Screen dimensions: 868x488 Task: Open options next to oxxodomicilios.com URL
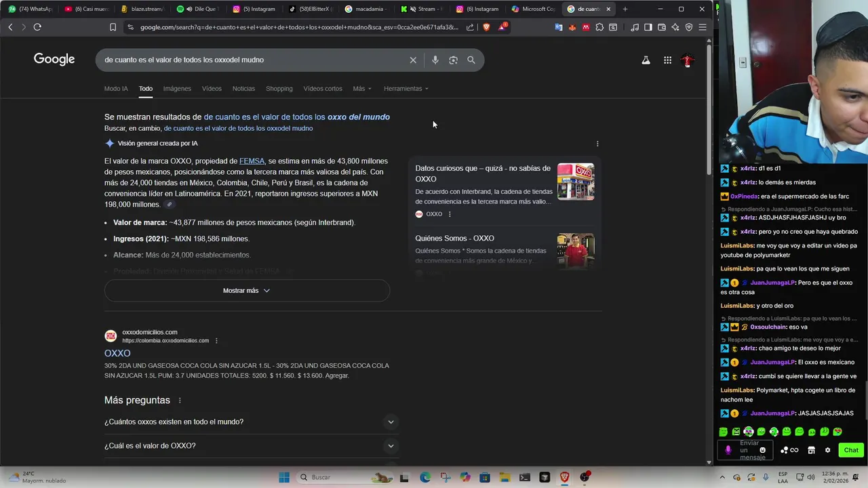(216, 341)
